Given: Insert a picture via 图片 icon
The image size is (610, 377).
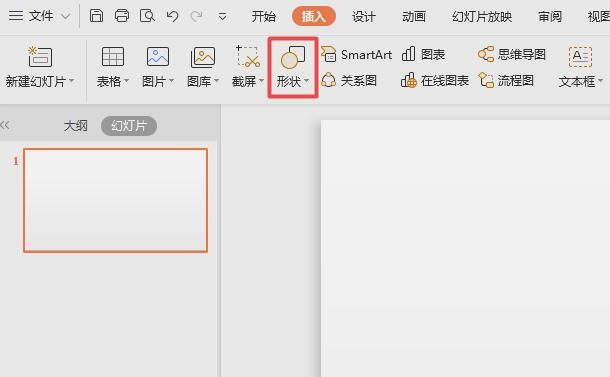Looking at the screenshot, I should (x=158, y=57).
